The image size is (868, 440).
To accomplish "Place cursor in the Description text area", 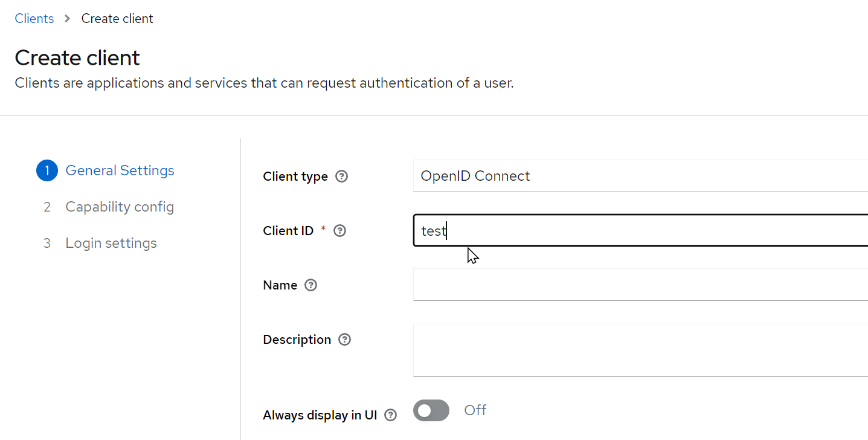I will (x=640, y=349).
